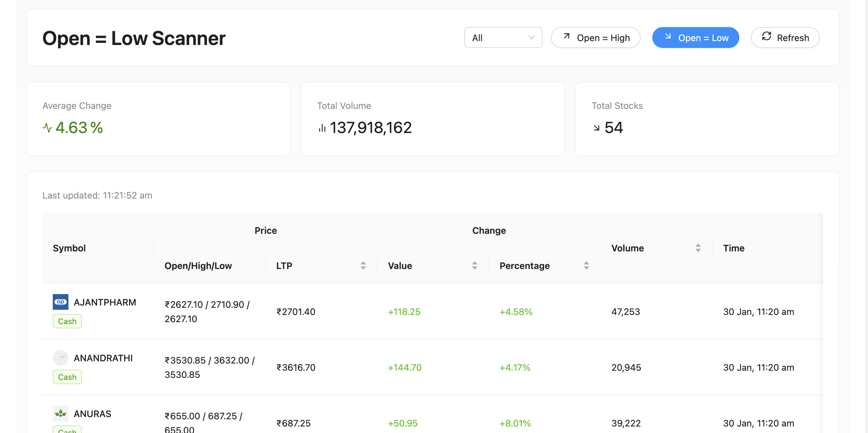Image resolution: width=868 pixels, height=433 pixels.
Task: Click the Value column header
Action: [400, 266]
